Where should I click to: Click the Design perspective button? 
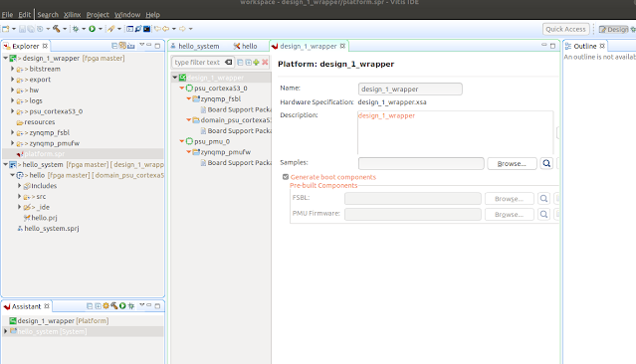click(613, 29)
